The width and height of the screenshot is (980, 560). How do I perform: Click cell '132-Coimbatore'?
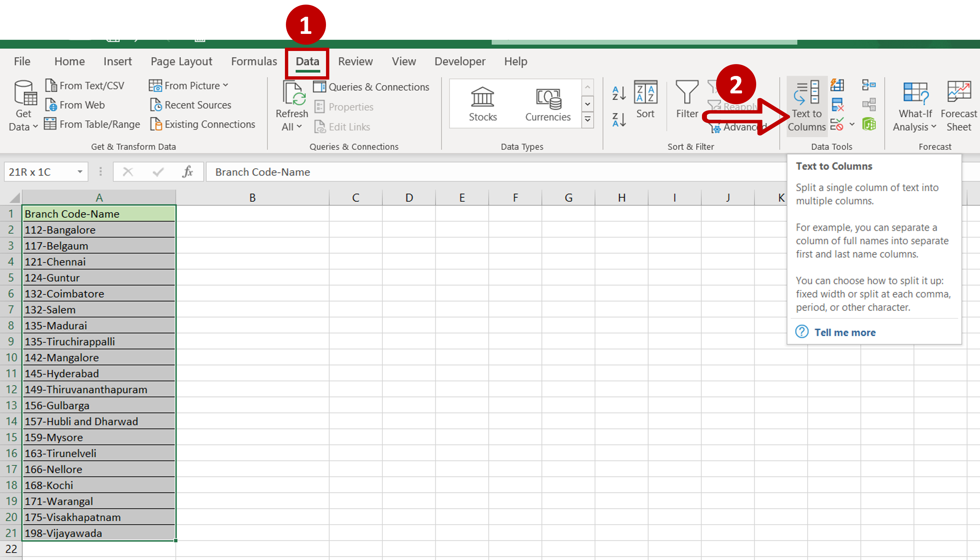point(99,293)
